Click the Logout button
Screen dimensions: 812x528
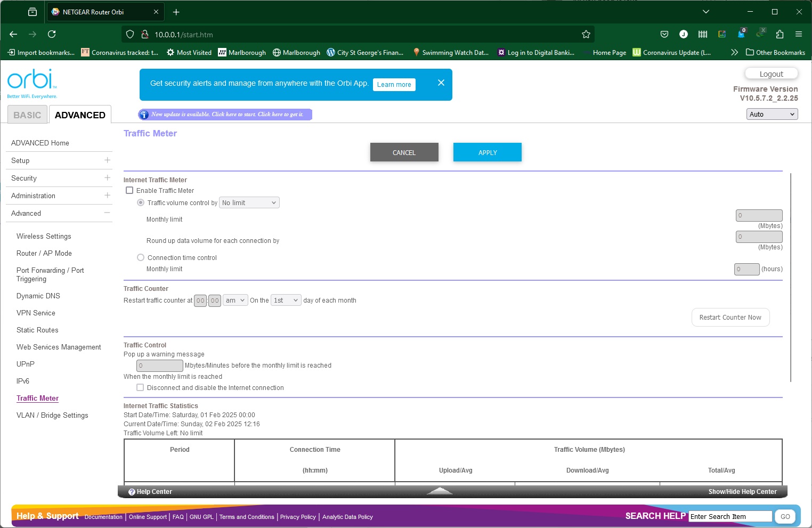772,74
